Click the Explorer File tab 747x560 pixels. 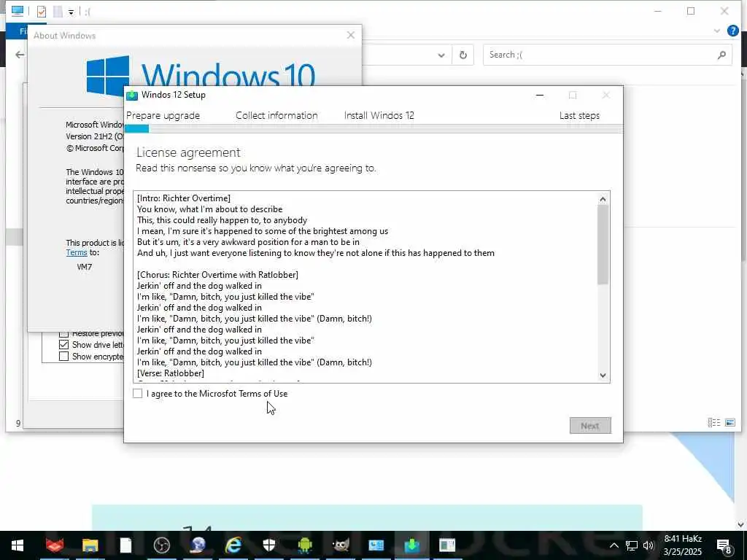(23, 31)
